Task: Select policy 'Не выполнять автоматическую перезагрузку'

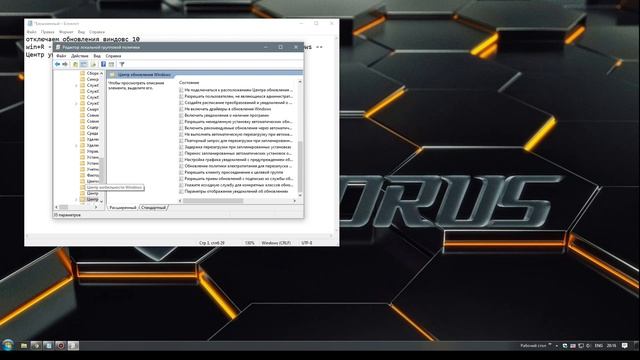Action: tap(236, 134)
